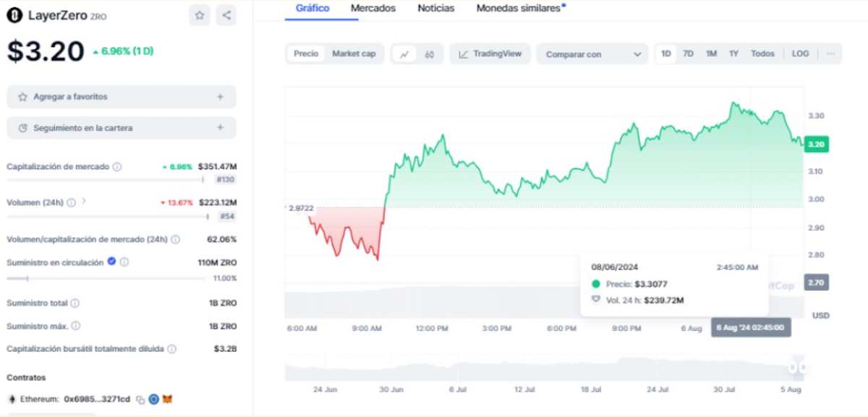The height and width of the screenshot is (417, 868).
Task: Select 1M time range
Action: (711, 53)
